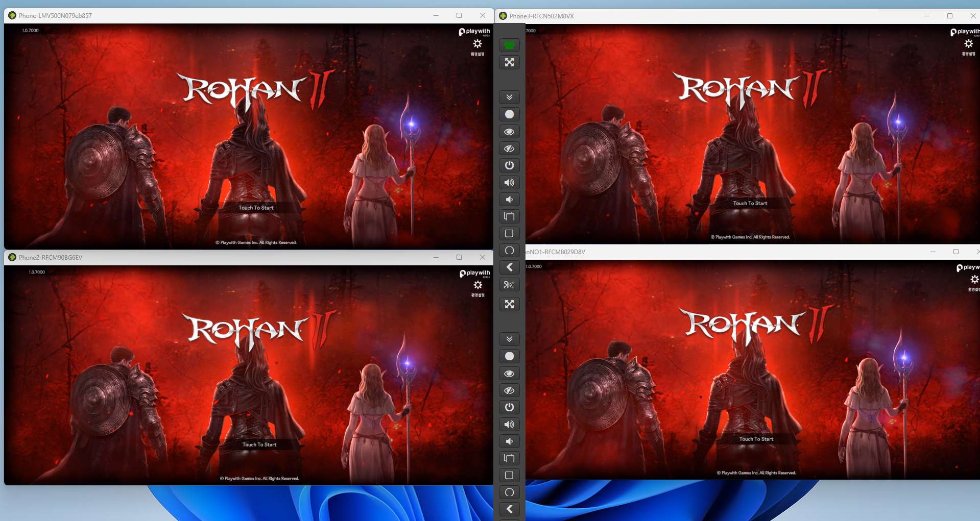
Task: Open game settings gear in Phone-LMV500N079eb857 window
Action: pos(477,44)
